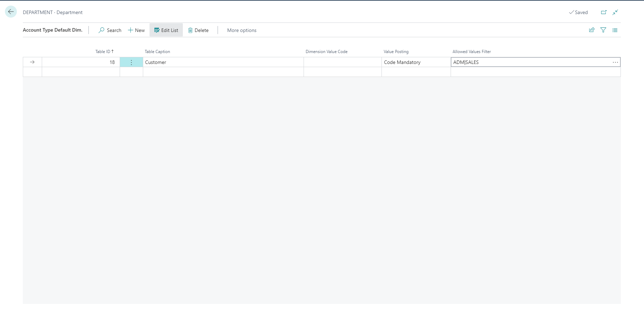Image resolution: width=644 pixels, height=312 pixels.
Task: Click empty second row Table Caption cell
Action: tap(223, 72)
